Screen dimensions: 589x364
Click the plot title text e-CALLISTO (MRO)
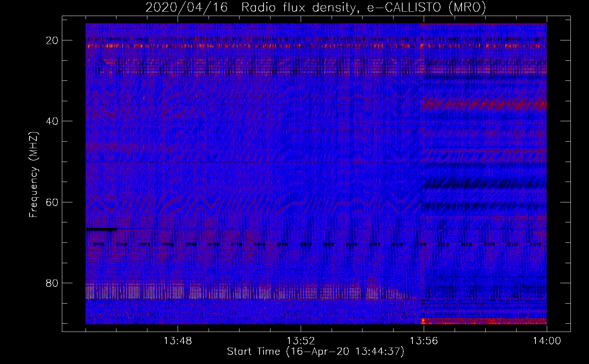(426, 7)
